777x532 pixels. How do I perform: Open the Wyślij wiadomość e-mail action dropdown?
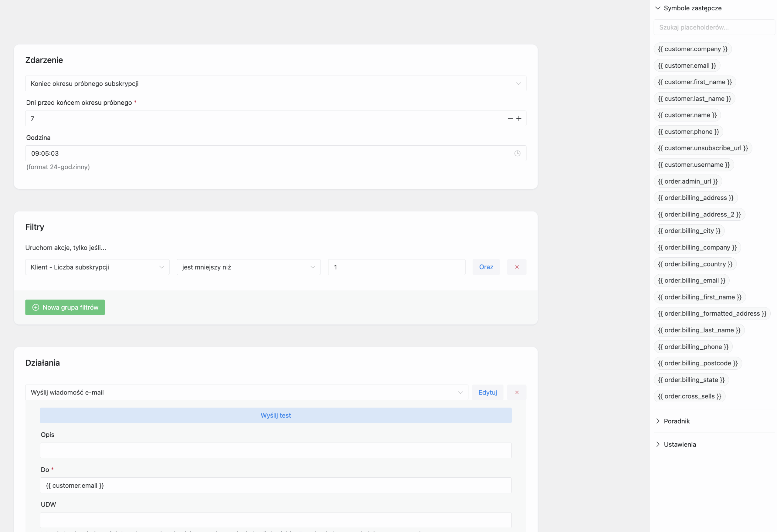point(246,392)
